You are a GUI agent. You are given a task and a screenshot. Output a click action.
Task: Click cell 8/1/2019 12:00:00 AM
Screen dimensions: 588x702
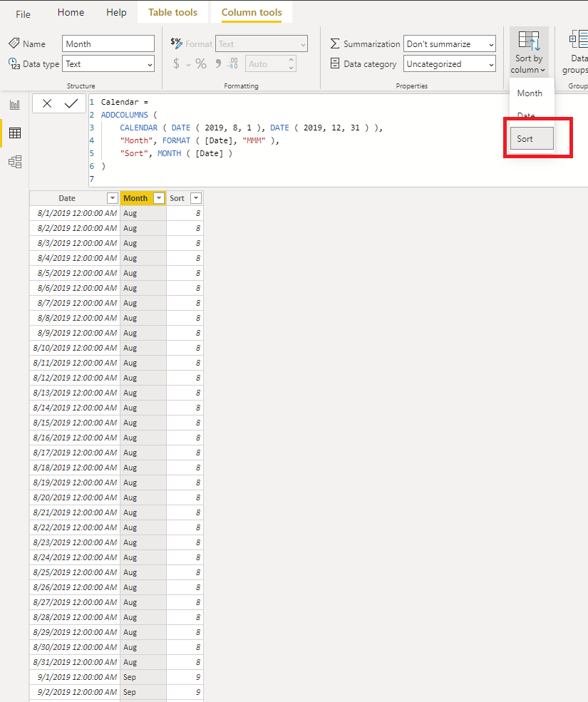pos(75,213)
